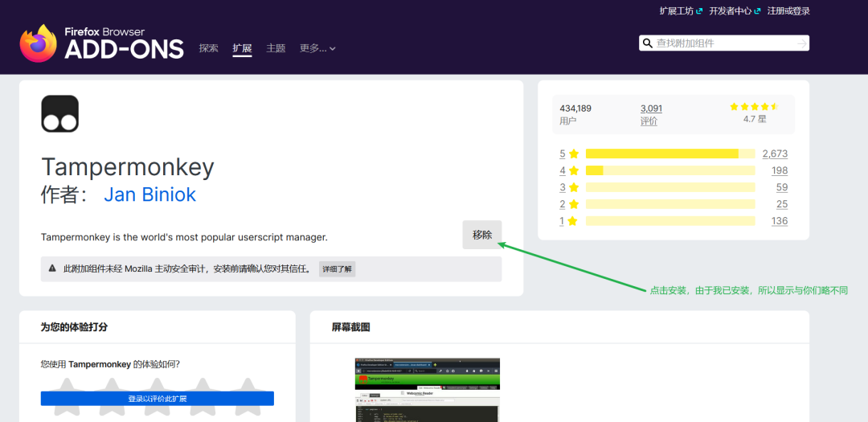Click the search submit arrow icon

802,43
